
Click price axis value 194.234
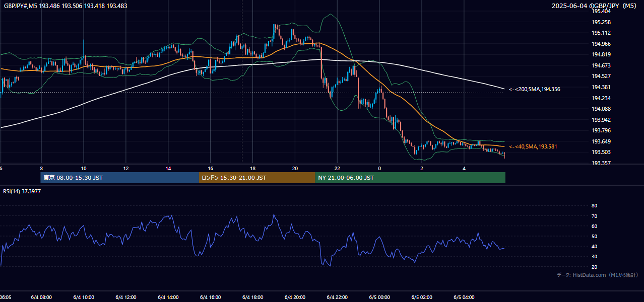pyautogui.click(x=601, y=98)
